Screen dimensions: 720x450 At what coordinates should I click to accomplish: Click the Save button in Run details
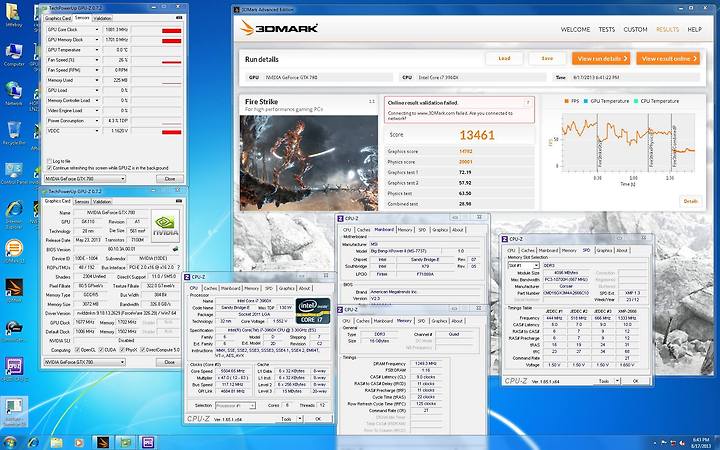tap(547, 58)
